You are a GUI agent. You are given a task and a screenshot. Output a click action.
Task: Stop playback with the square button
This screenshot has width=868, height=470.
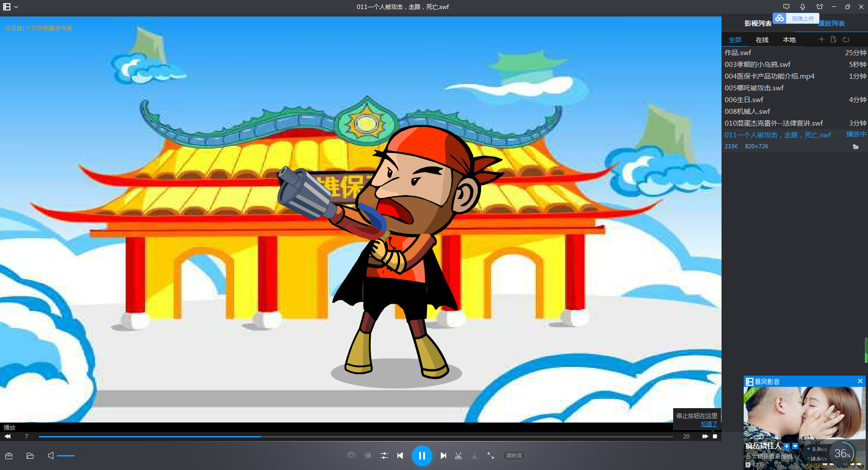(715, 436)
